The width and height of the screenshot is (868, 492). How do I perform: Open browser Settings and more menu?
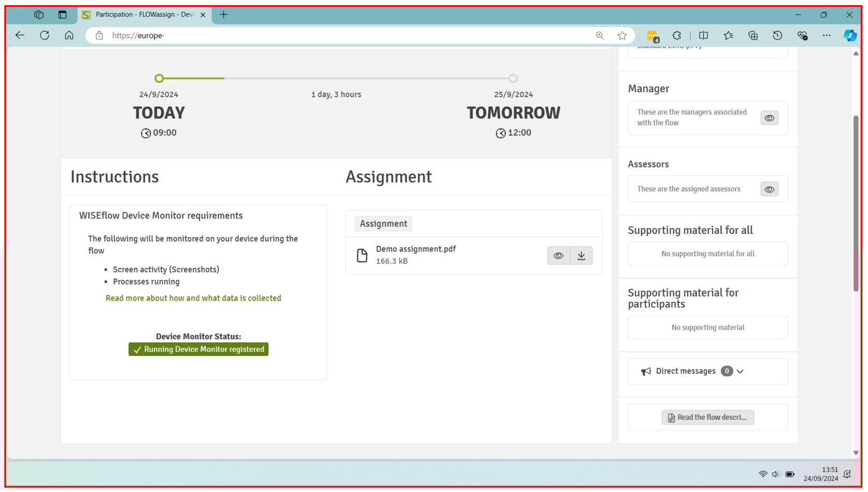tap(827, 35)
